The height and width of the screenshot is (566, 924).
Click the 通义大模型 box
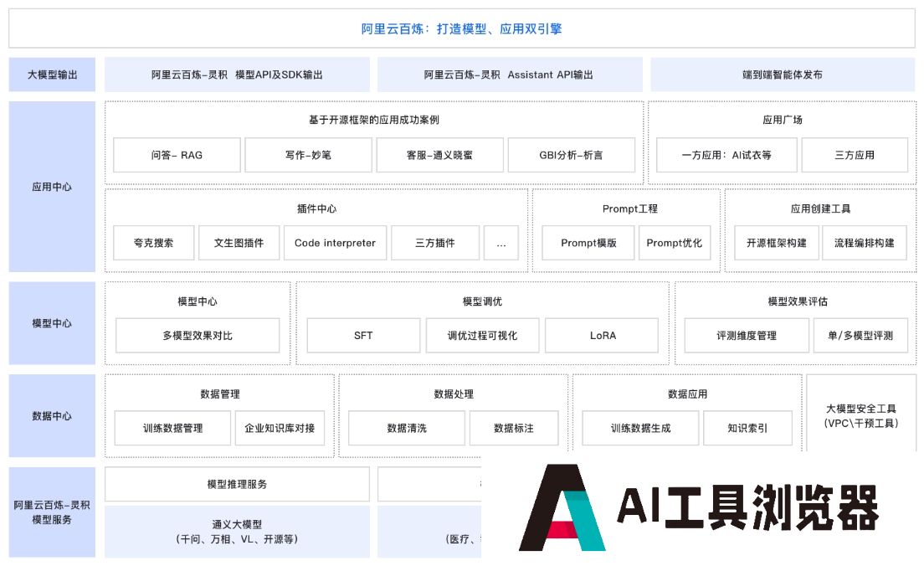(237, 531)
